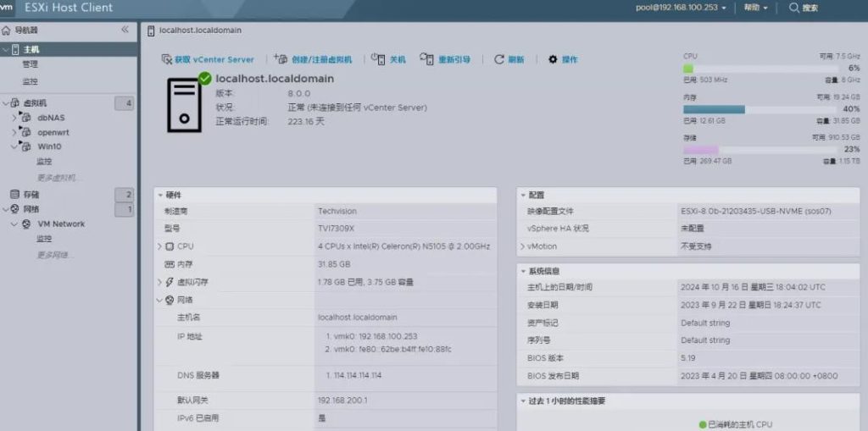This screenshot has height=431, width=868.
Task: Click the large host server image
Action: point(184,105)
